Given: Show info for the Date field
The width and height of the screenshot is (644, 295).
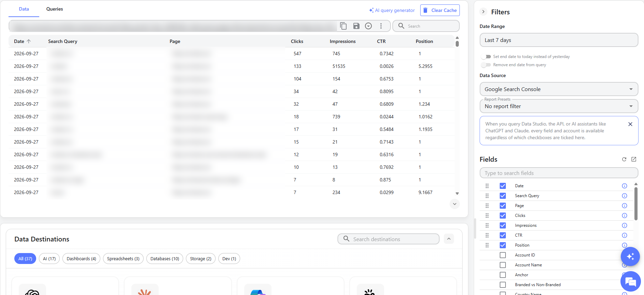Looking at the screenshot, I should [625, 186].
